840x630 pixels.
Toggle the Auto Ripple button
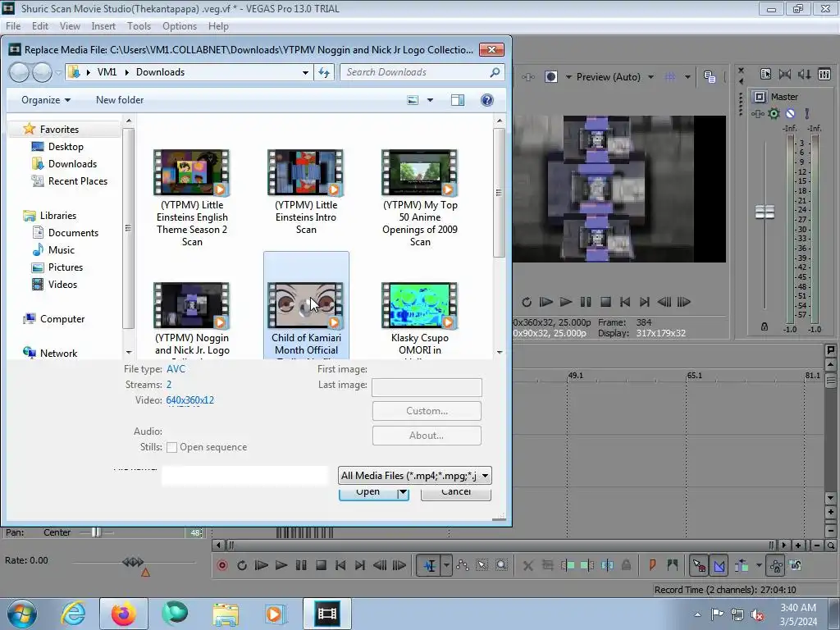click(x=742, y=565)
